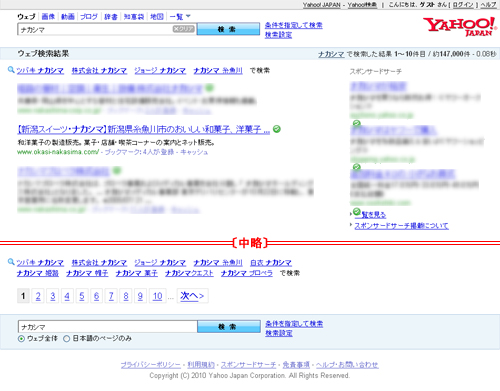
Task: Click the green check icon after the 新潟スイーツ result title
Action: point(277,129)
